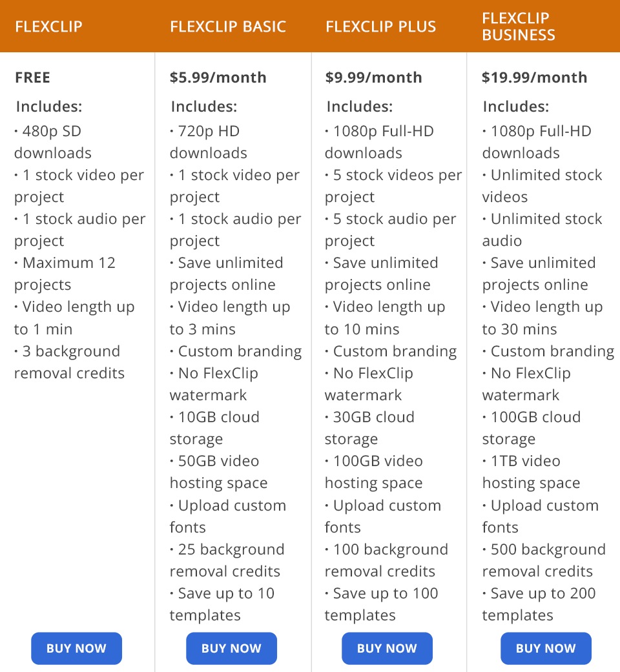The width and height of the screenshot is (620, 672).
Task: Click the FREE price label
Action: pos(32,77)
